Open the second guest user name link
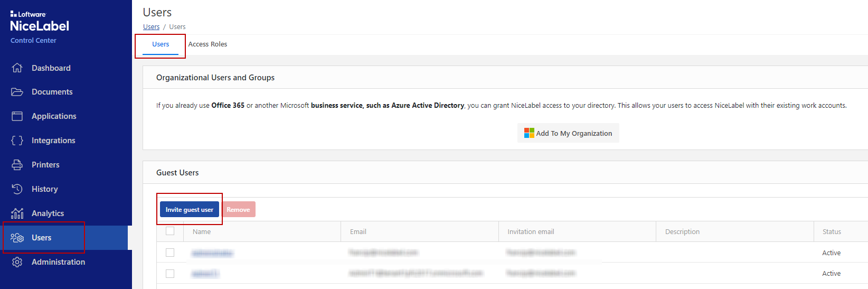868x289 pixels. [205, 274]
